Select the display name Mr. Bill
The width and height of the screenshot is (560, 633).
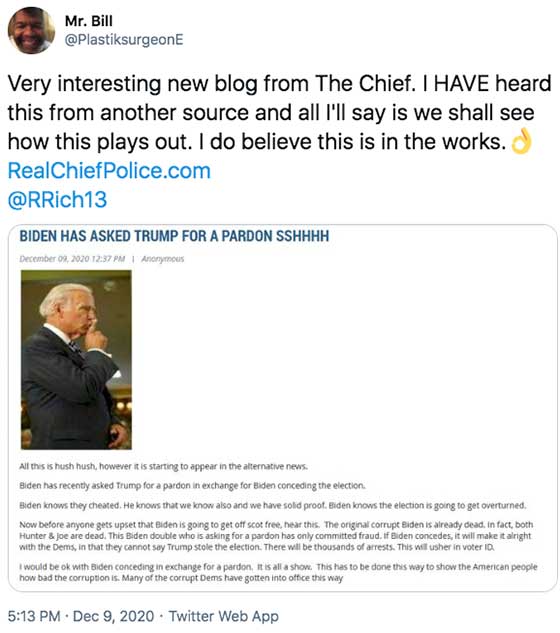click(88, 21)
